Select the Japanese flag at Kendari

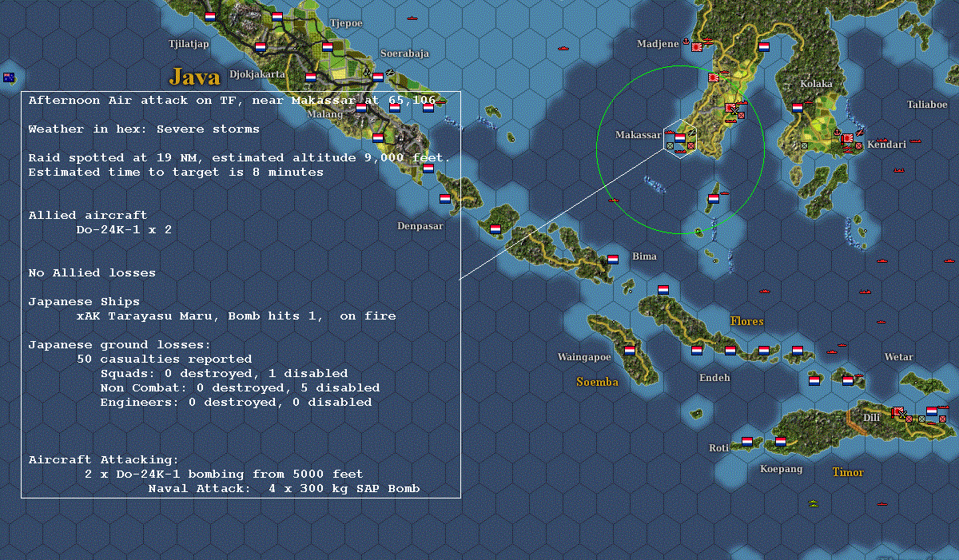(x=847, y=138)
